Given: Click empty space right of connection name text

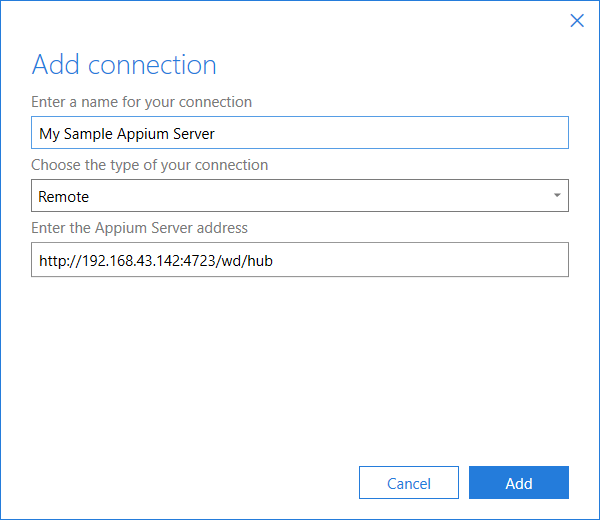Looking at the screenshot, I should pyautogui.click(x=390, y=132).
